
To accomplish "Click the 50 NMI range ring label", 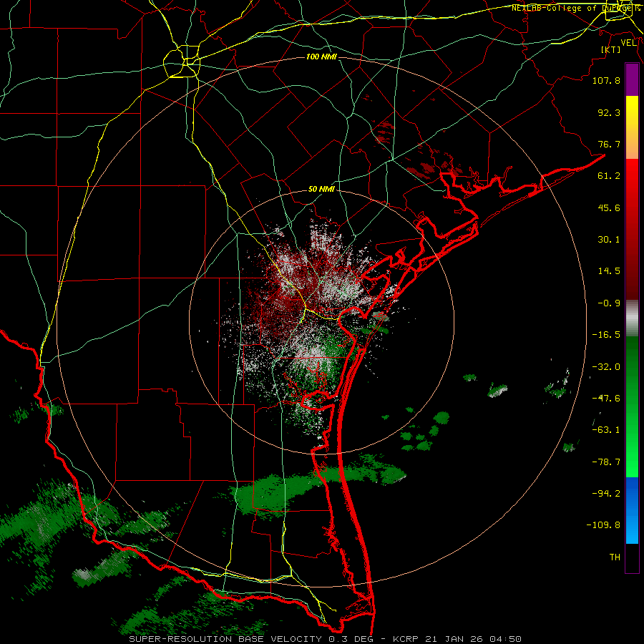I will 321,190.
